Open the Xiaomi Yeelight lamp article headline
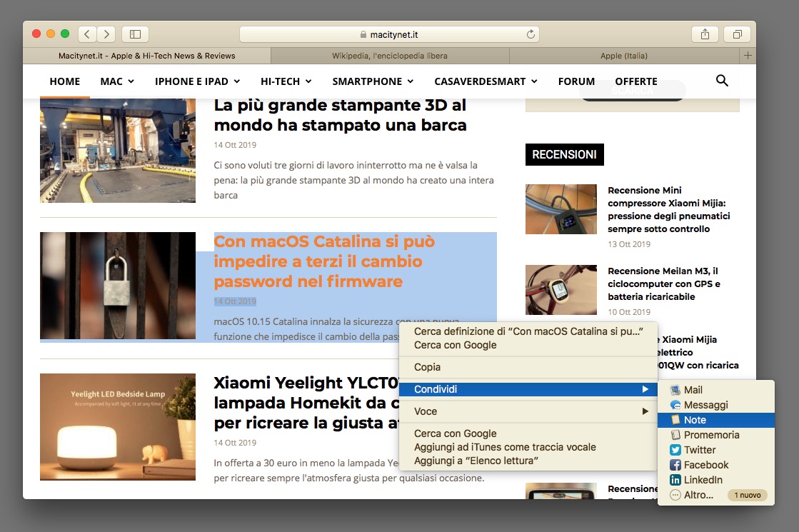This screenshot has width=799, height=532. [x=306, y=403]
